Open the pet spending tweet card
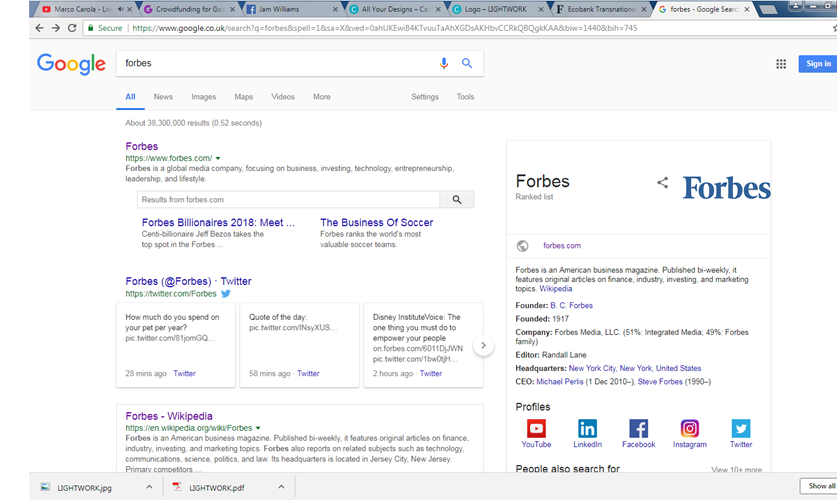The width and height of the screenshot is (837, 500). pos(176,345)
